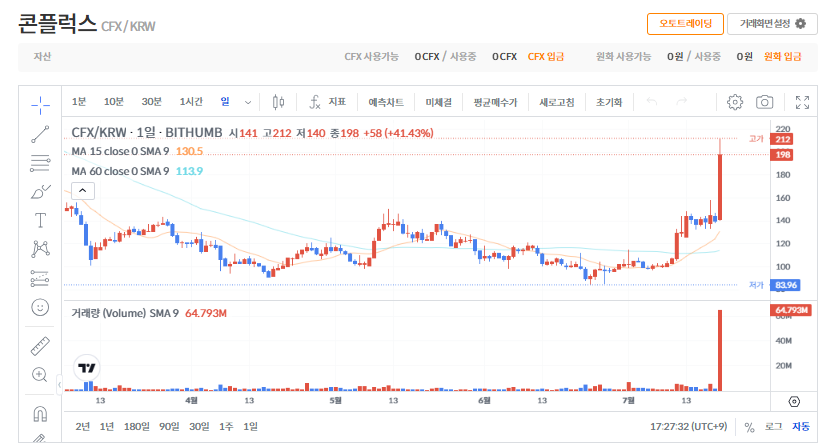Open the horizontal lines tool group
This screenshot has width=821, height=444.
point(40,163)
